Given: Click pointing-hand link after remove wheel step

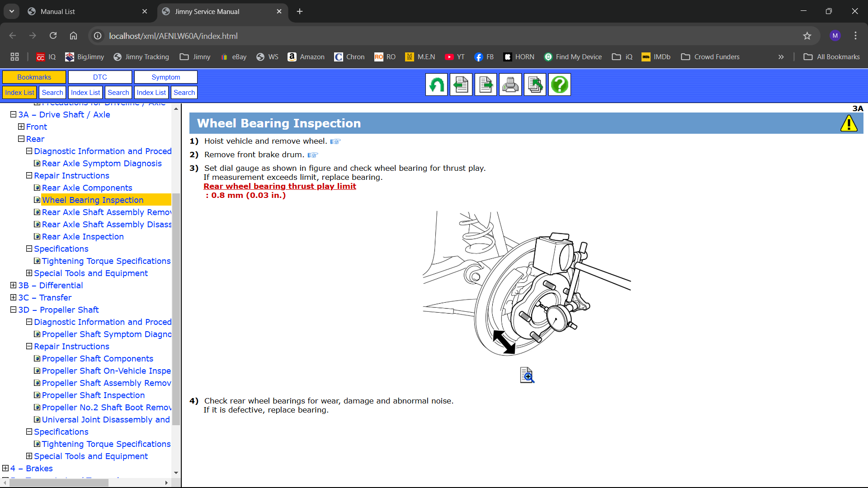Looking at the screenshot, I should point(335,141).
